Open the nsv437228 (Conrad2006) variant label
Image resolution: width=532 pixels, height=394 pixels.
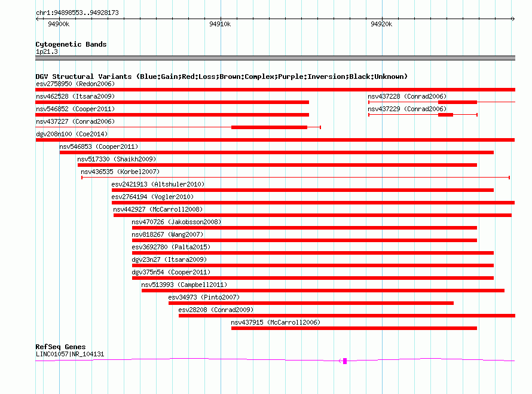coord(407,96)
